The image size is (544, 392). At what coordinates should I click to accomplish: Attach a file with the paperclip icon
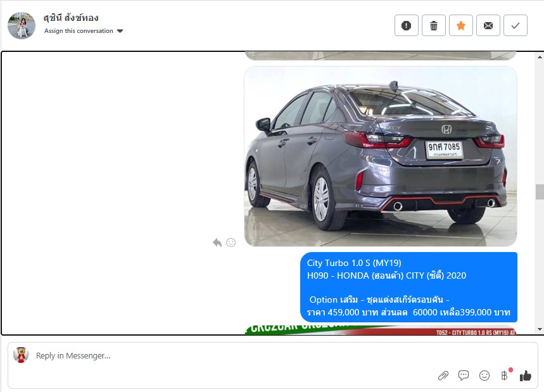point(443,376)
